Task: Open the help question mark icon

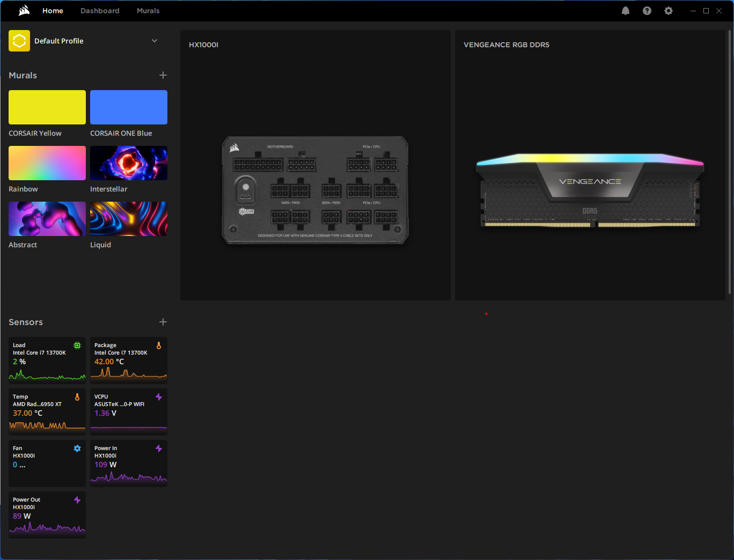Action: [x=647, y=11]
